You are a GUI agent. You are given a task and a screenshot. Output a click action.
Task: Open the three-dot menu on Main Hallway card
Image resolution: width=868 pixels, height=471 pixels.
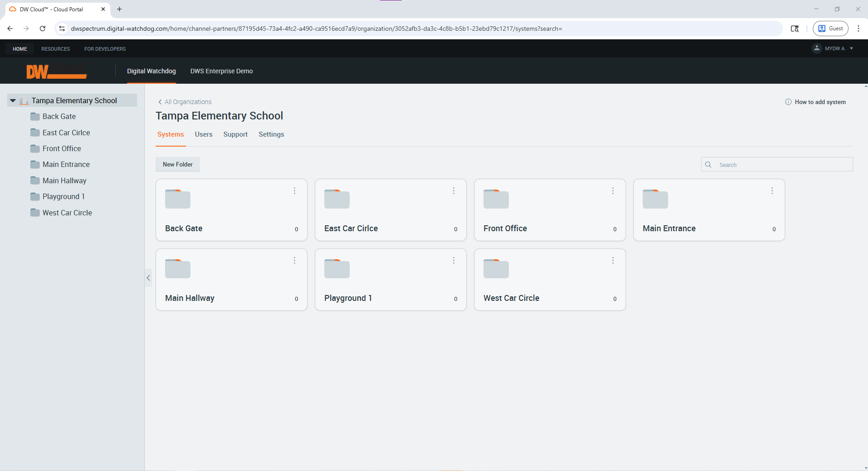click(x=294, y=261)
